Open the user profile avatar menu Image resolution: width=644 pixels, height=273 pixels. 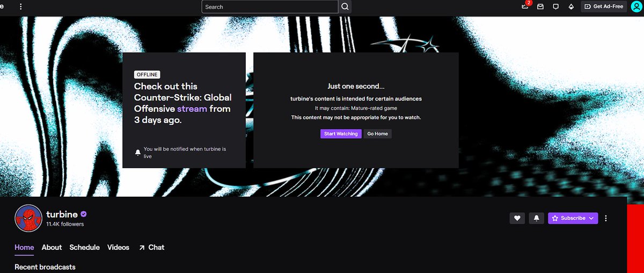[x=636, y=6]
